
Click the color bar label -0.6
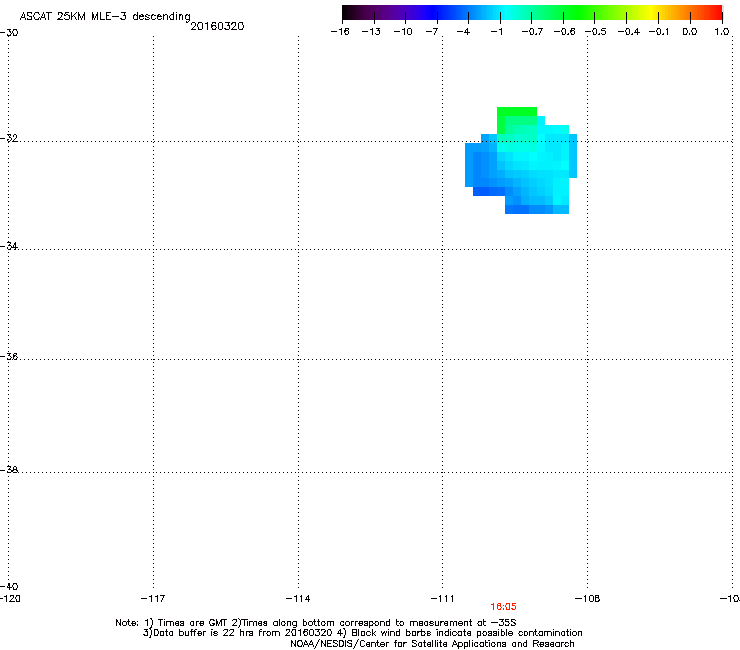click(564, 32)
